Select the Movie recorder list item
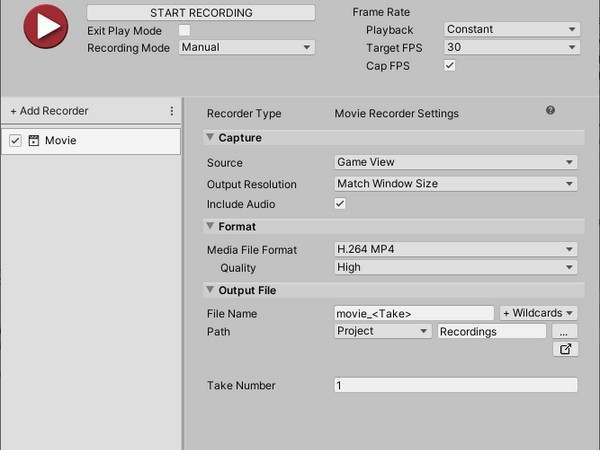Image resolution: width=600 pixels, height=450 pixels. click(x=91, y=141)
